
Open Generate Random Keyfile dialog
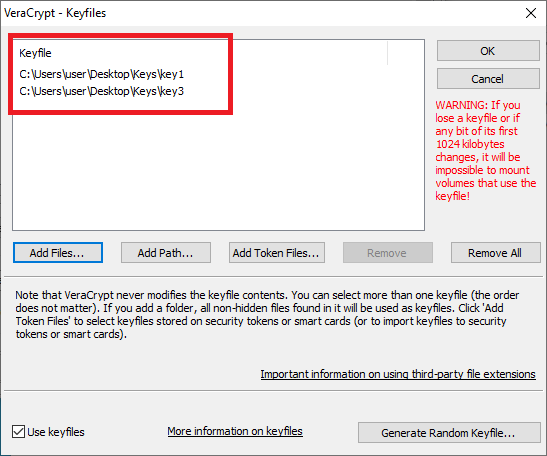[x=449, y=433]
